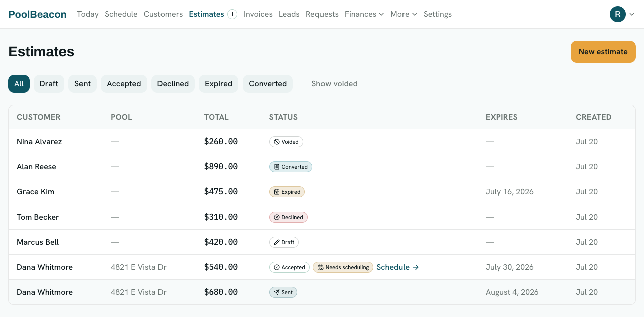Image resolution: width=644 pixels, height=317 pixels.
Task: Toggle Show voided estimates
Action: pos(335,84)
